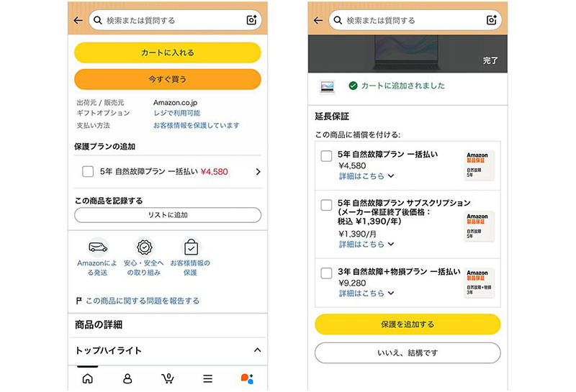Tap the Amazon delivery truck icon
This screenshot has width=576, height=392.
point(98,247)
